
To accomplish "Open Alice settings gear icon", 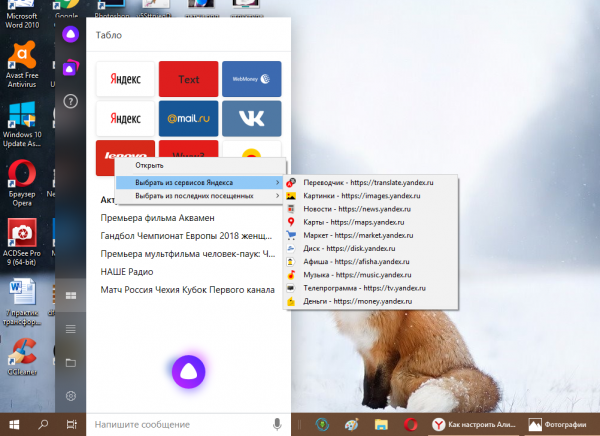I will pyautogui.click(x=71, y=396).
